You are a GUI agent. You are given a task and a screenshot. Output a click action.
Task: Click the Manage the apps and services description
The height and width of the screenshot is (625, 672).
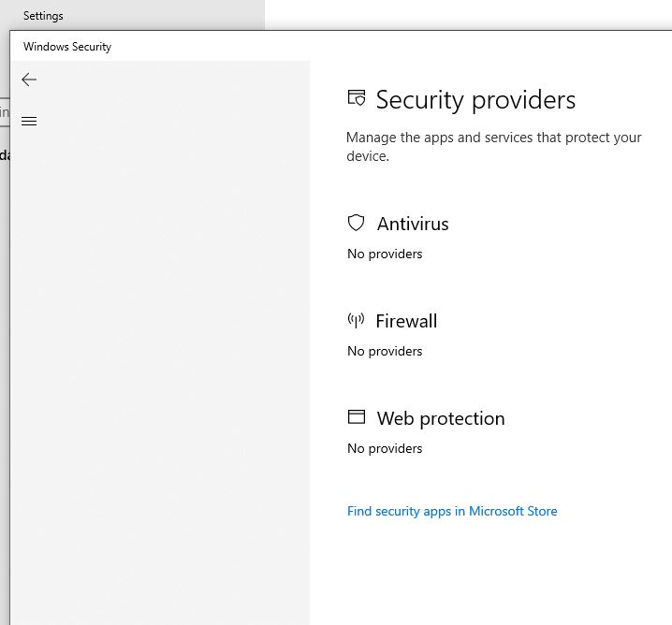click(494, 147)
